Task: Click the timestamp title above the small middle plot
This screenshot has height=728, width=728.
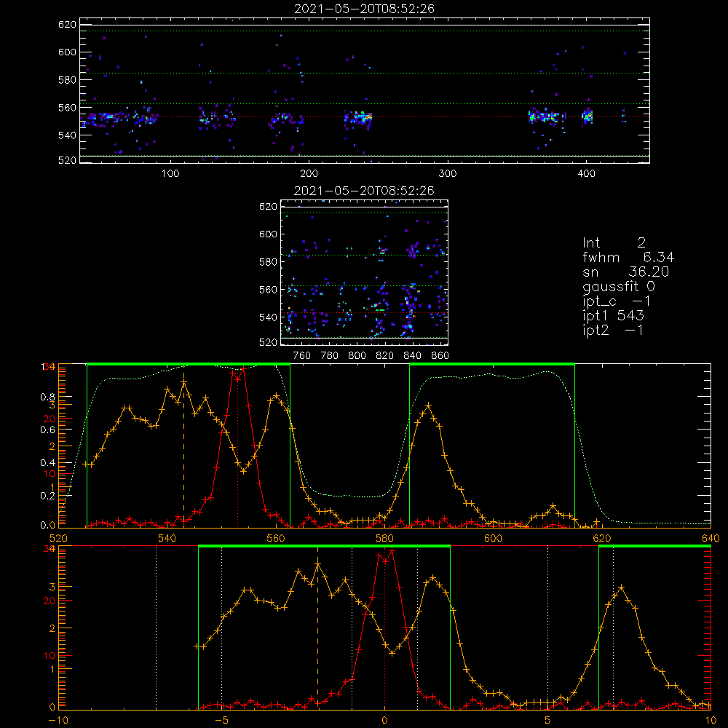Action: [364, 191]
